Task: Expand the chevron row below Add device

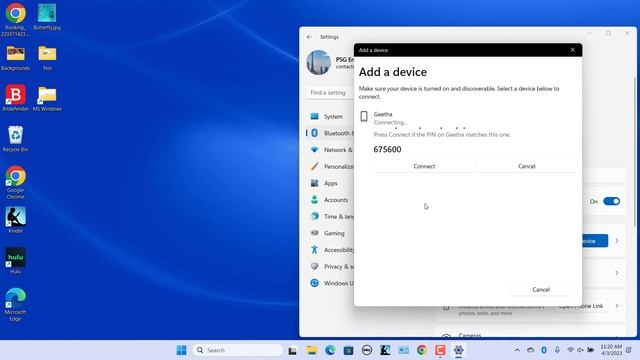Action: click(617, 273)
